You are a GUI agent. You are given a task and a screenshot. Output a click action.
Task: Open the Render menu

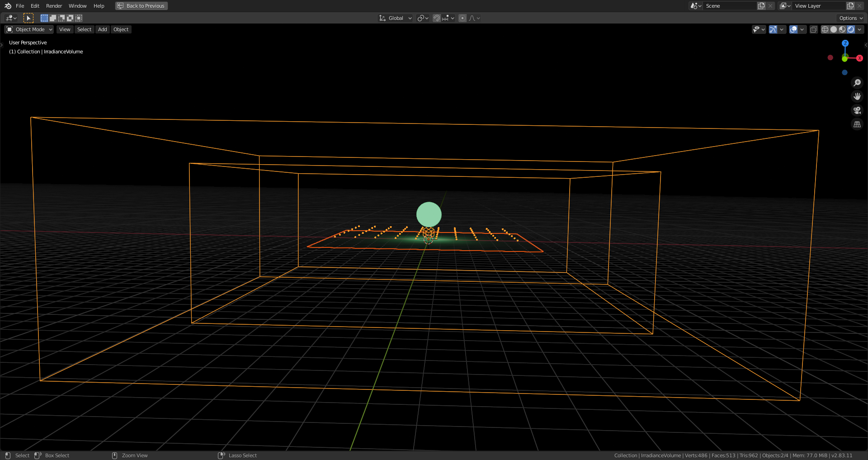(54, 6)
